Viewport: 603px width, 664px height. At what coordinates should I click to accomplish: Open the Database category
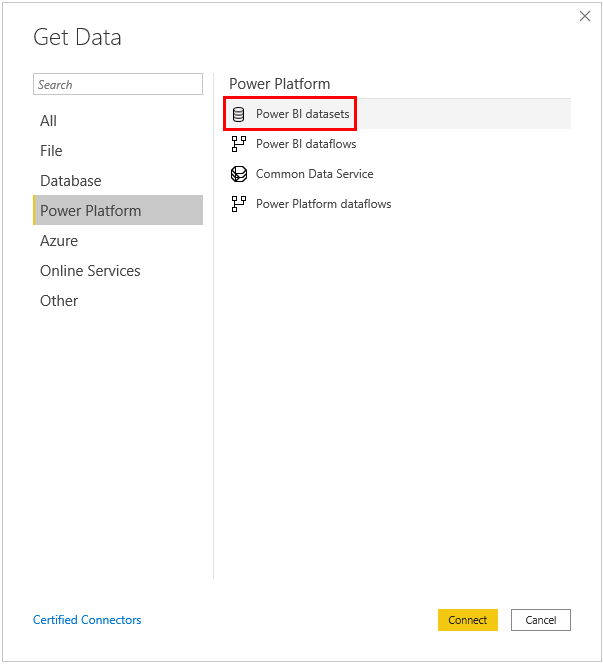(118, 181)
